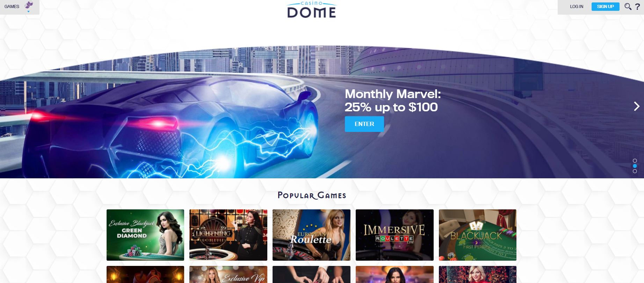Open Blackjack First Person game
This screenshot has height=283, width=644.
click(x=478, y=235)
